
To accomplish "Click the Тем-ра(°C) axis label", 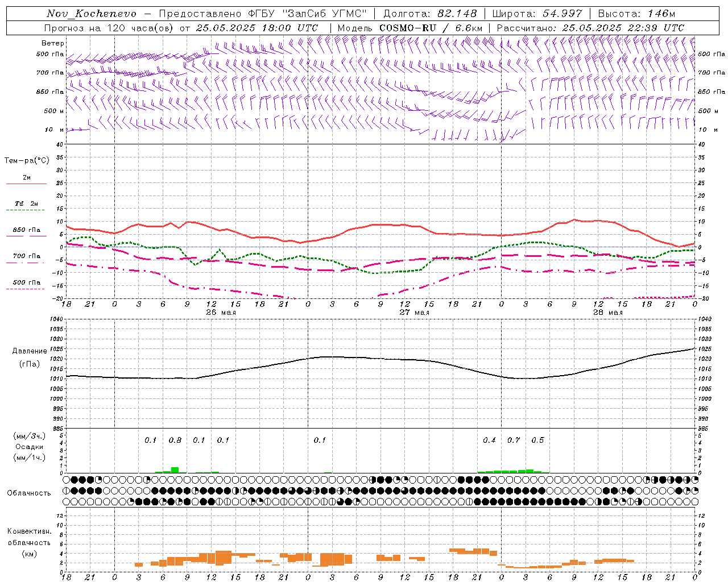I will tap(27, 161).
